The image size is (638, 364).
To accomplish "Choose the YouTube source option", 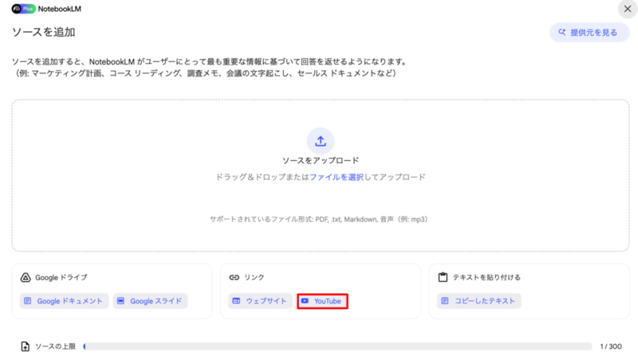I will (322, 301).
